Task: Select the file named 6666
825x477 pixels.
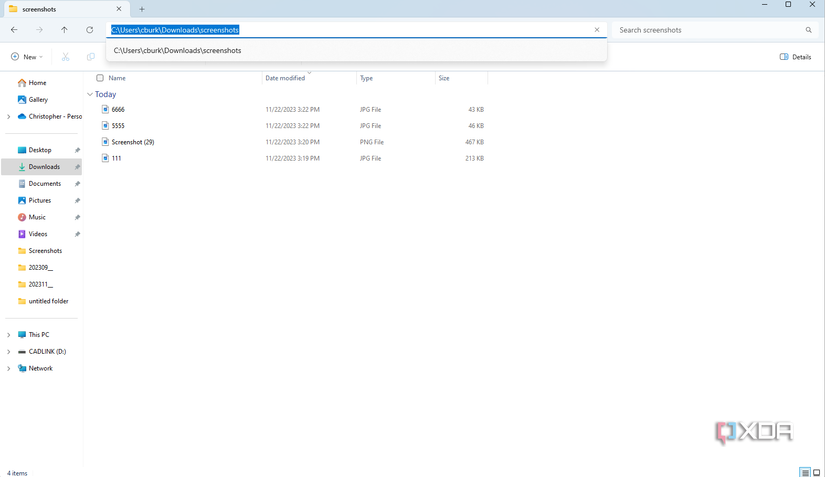Action: coord(118,109)
